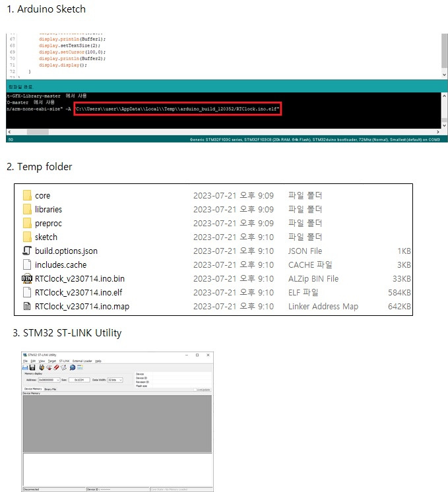Click the code editor scroll down arrow
448x492 pixels.
(444, 75)
